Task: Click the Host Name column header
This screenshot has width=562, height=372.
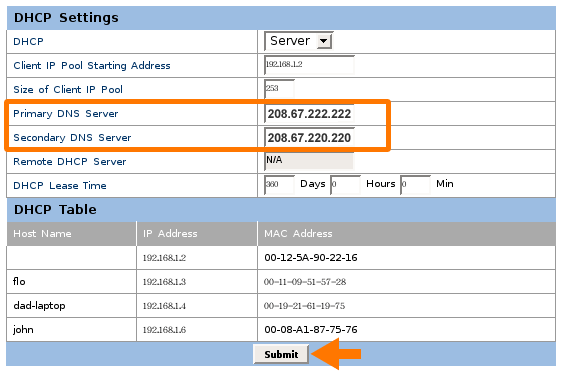Action: [x=42, y=234]
